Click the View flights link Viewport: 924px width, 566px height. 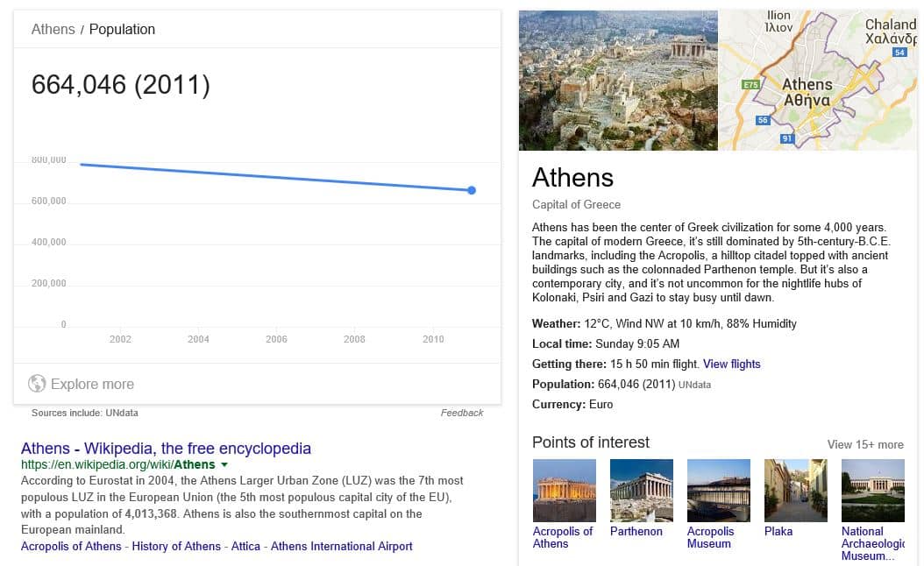point(731,364)
